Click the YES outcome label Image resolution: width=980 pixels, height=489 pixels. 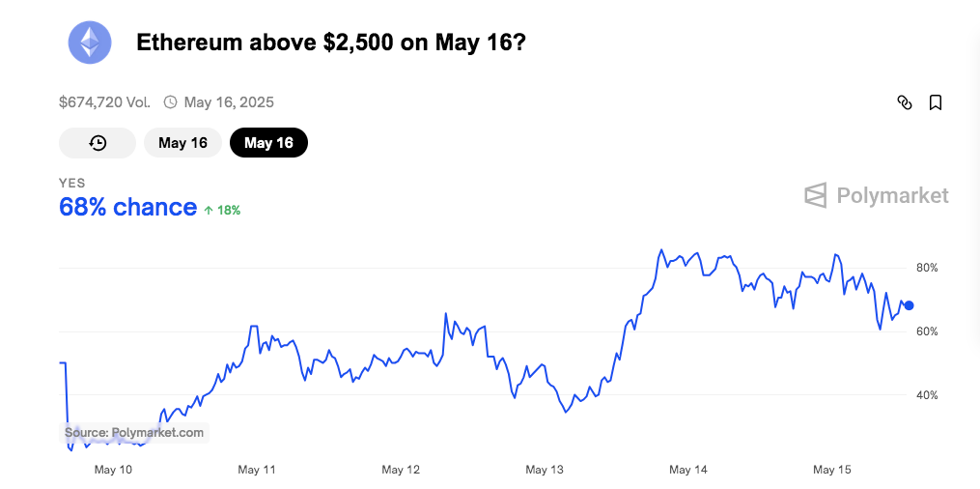[71, 183]
